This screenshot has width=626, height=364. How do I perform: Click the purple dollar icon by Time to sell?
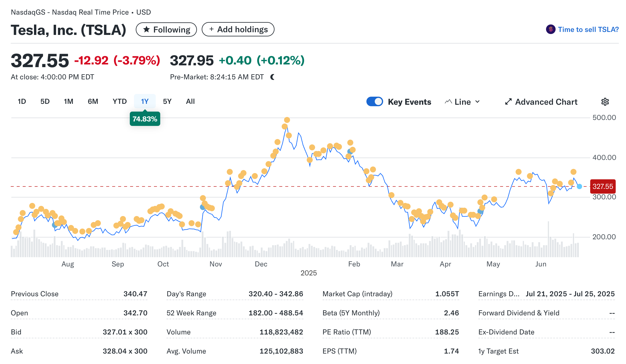pos(551,29)
